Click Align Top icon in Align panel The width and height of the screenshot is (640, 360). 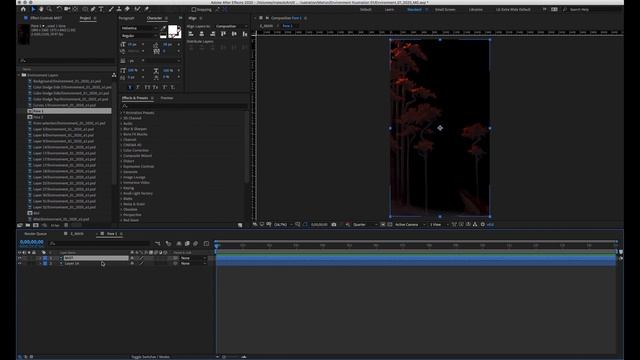pyautogui.click(x=223, y=34)
